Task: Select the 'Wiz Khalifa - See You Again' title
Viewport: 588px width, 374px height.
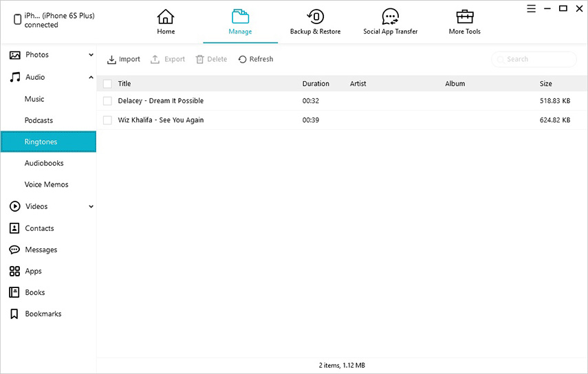Action: coord(161,120)
